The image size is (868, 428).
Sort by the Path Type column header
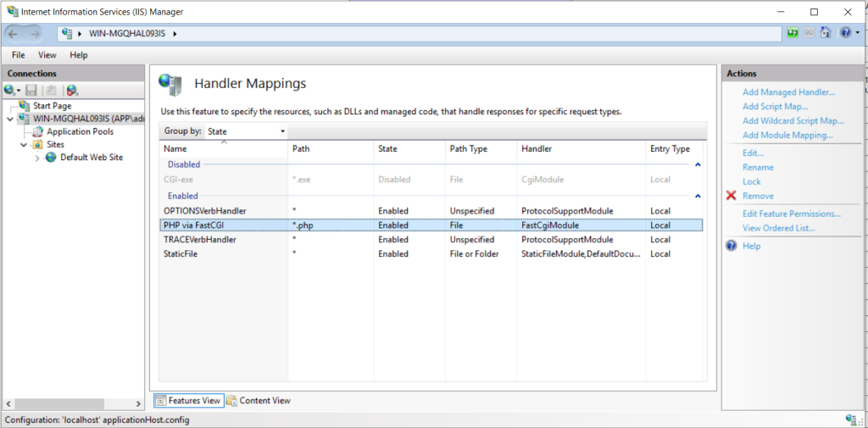tap(481, 149)
